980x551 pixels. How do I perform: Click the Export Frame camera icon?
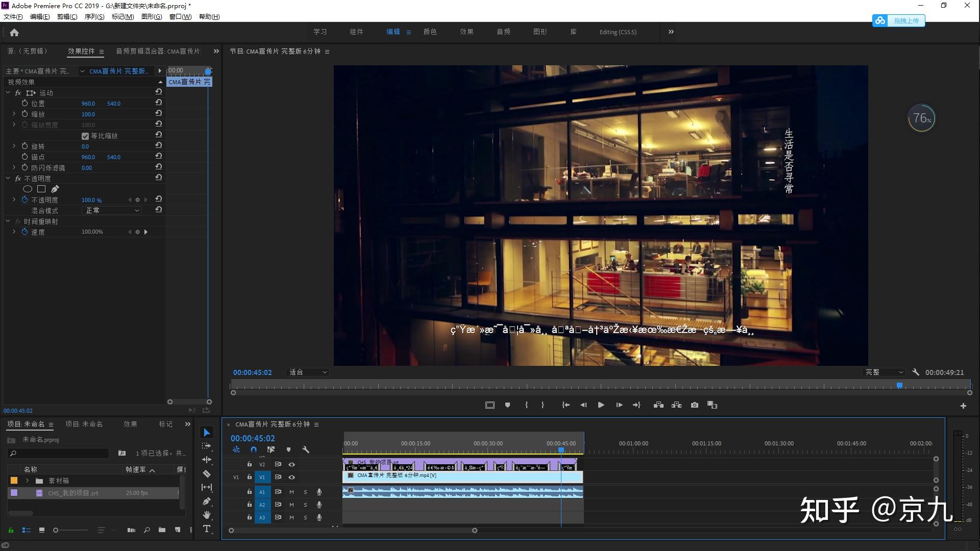click(695, 405)
